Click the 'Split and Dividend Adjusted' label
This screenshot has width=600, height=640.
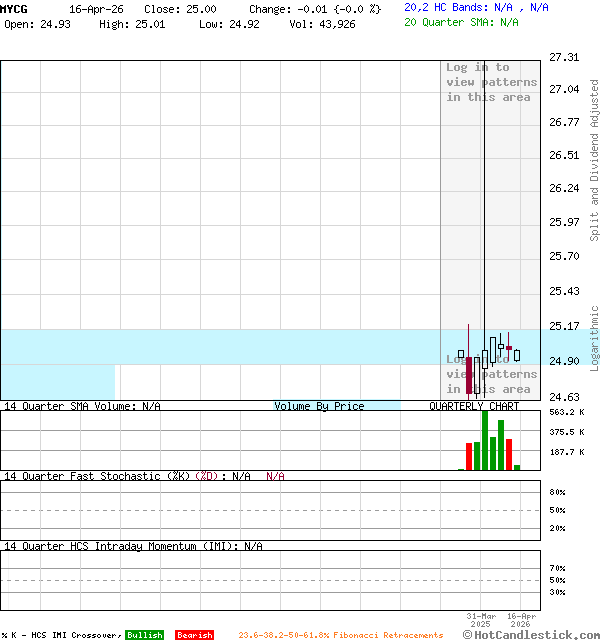(594, 160)
